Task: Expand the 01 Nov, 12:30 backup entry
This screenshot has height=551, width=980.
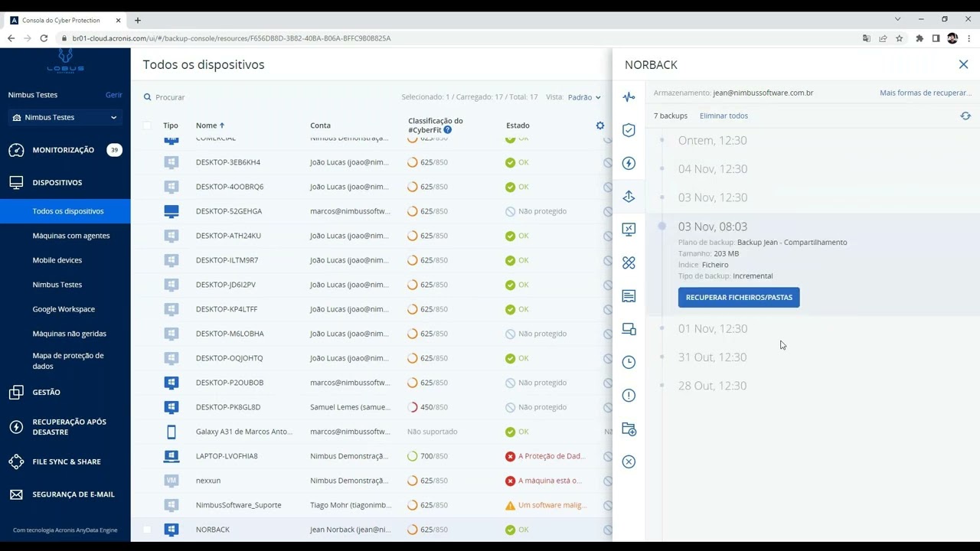Action: click(712, 328)
